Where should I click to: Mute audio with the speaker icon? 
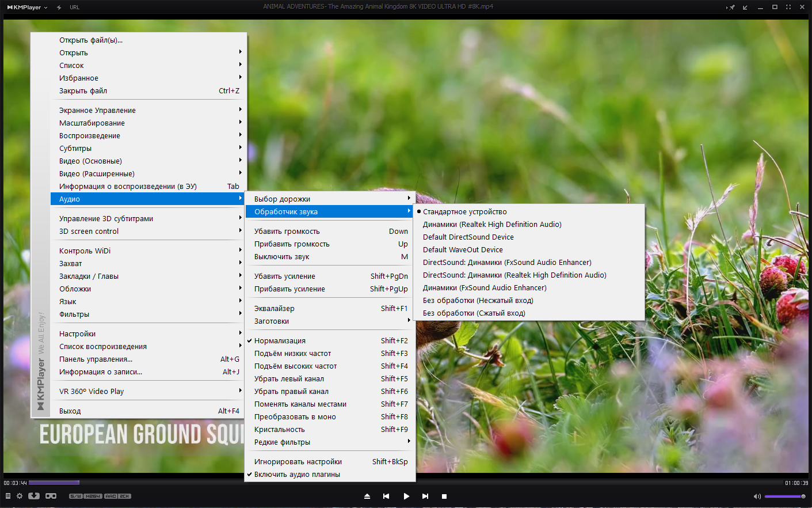757,496
